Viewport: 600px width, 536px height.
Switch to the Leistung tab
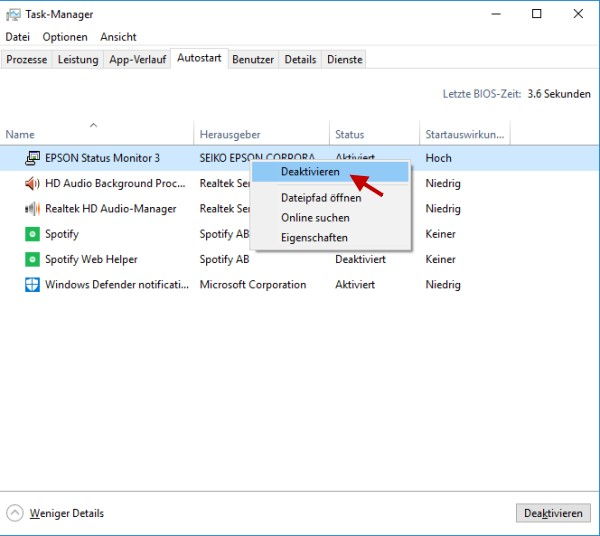[x=78, y=60]
